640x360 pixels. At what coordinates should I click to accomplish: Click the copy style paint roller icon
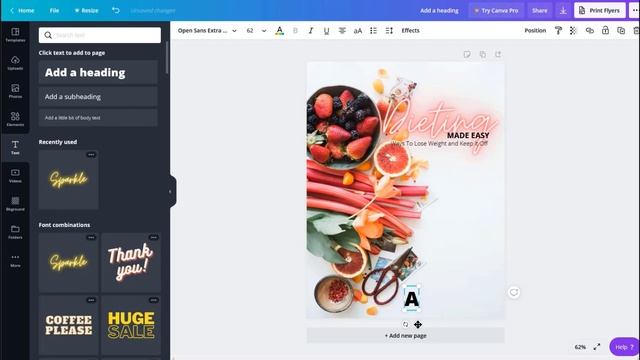tap(558, 31)
